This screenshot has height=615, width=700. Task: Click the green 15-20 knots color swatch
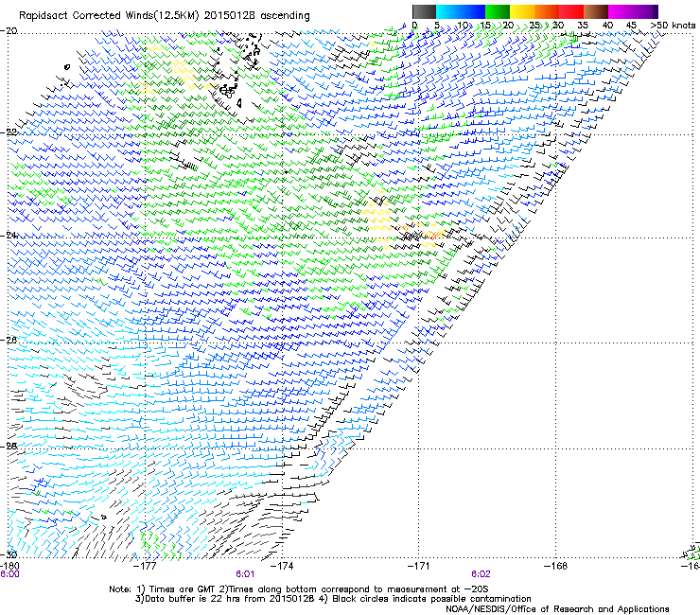[x=498, y=11]
